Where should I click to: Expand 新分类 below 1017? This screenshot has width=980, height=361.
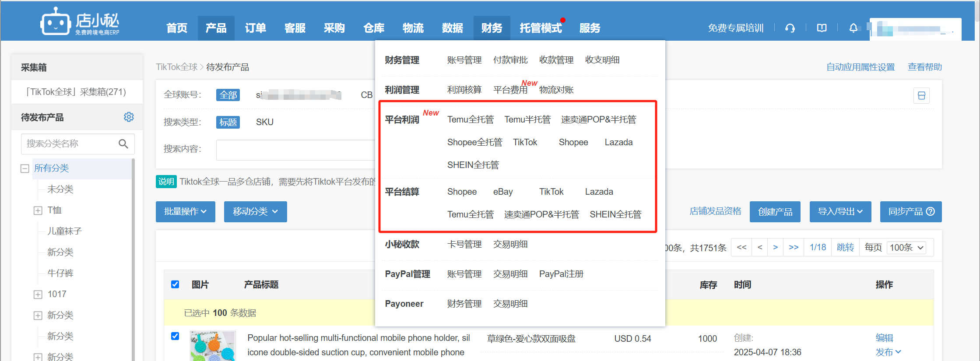[x=38, y=315]
